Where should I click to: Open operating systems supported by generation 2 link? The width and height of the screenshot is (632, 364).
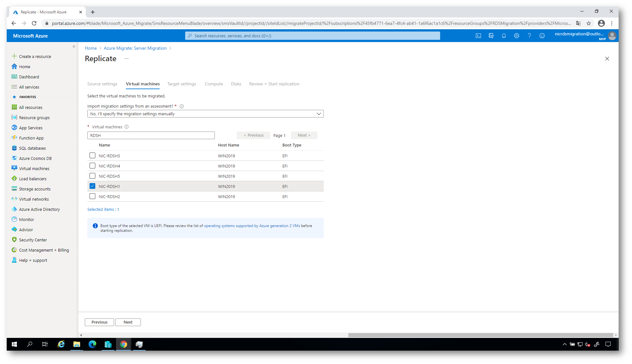252,226
